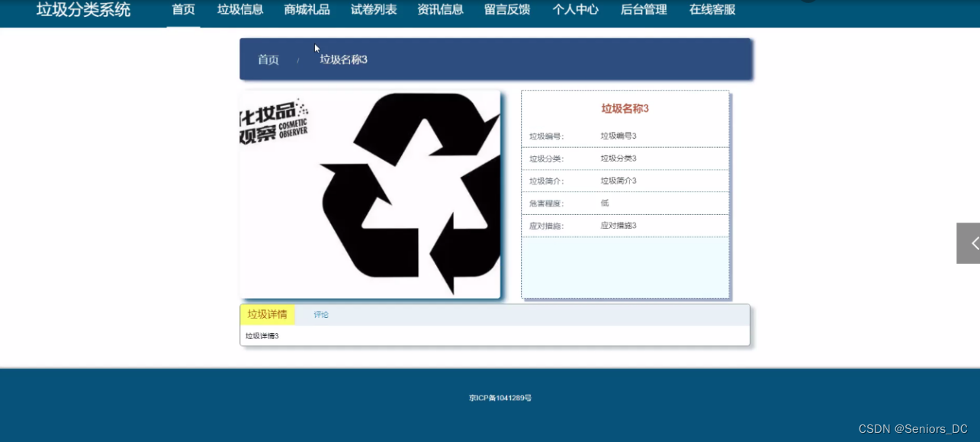
Task: Click the recycling symbol product image
Action: tap(370, 194)
